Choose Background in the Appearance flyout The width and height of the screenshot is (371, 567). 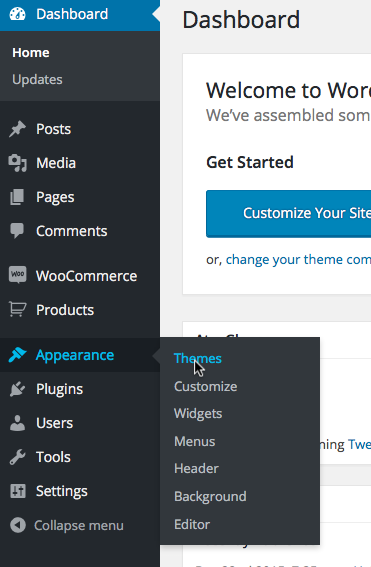point(210,496)
